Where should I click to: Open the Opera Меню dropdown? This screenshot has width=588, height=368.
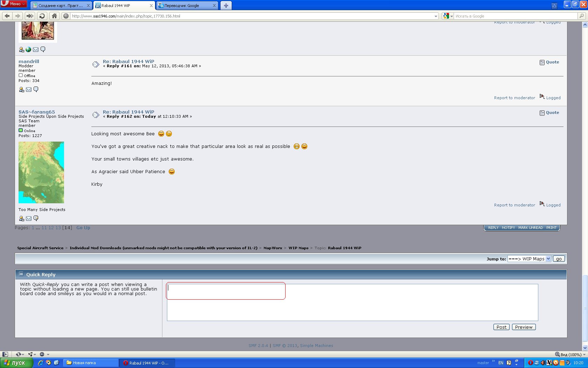point(14,4)
